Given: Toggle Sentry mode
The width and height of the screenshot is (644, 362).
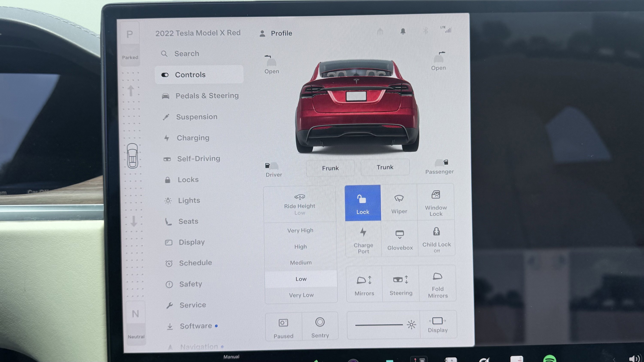Looking at the screenshot, I should pos(320,326).
